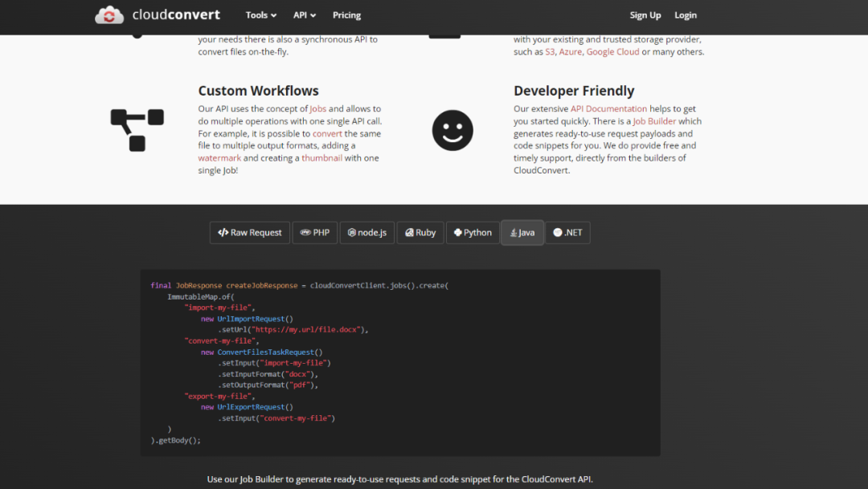Click the UrlExportRequest() code text
868x489 pixels.
pyautogui.click(x=256, y=407)
